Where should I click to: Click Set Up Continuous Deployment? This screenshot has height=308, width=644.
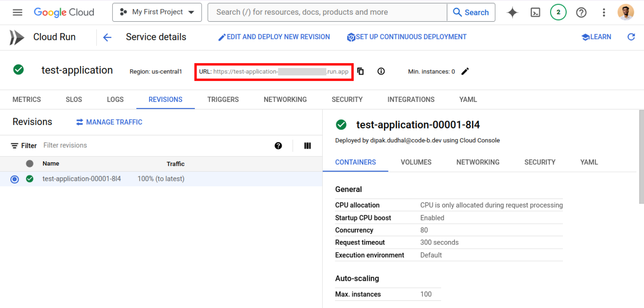click(407, 37)
